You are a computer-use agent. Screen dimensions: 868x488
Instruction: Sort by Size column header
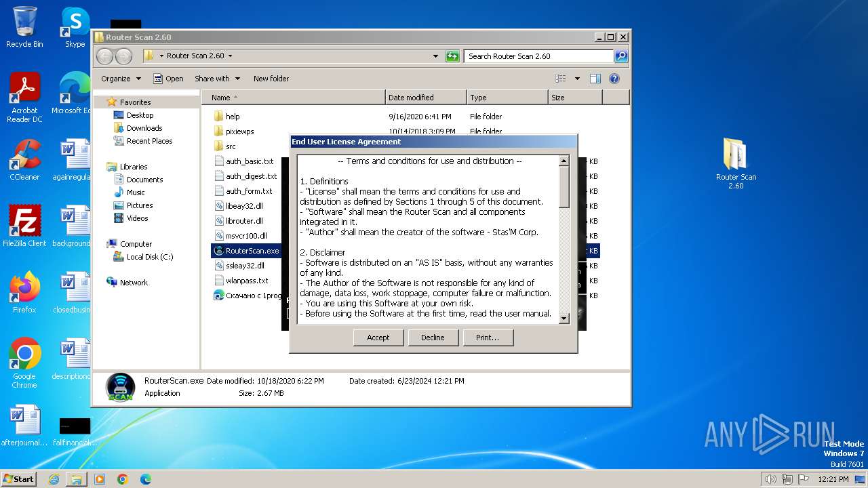(x=575, y=98)
